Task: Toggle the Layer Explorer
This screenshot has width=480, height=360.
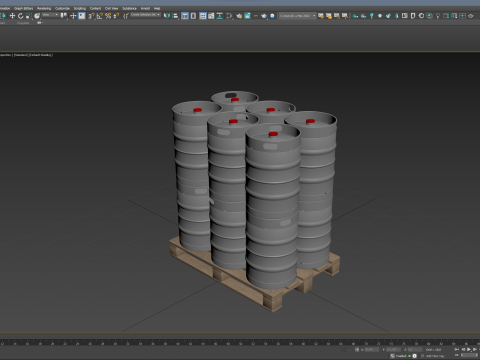Action: coord(193,16)
